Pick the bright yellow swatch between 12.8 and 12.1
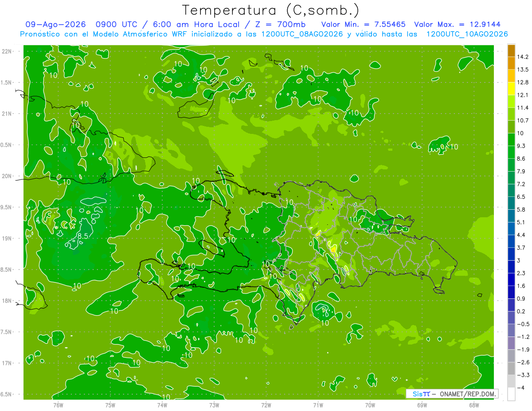The width and height of the screenshot is (532, 411). point(511,89)
